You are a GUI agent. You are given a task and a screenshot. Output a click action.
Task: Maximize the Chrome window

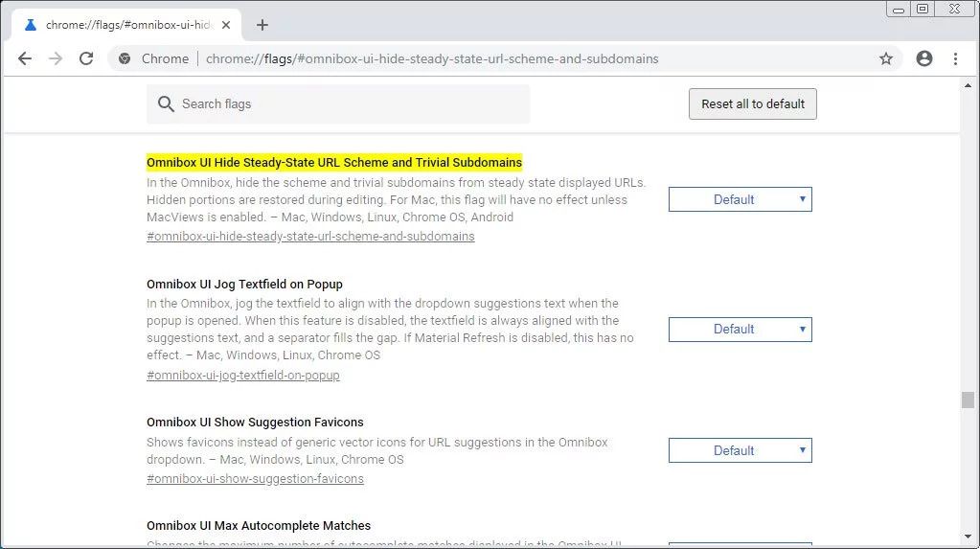[923, 9]
